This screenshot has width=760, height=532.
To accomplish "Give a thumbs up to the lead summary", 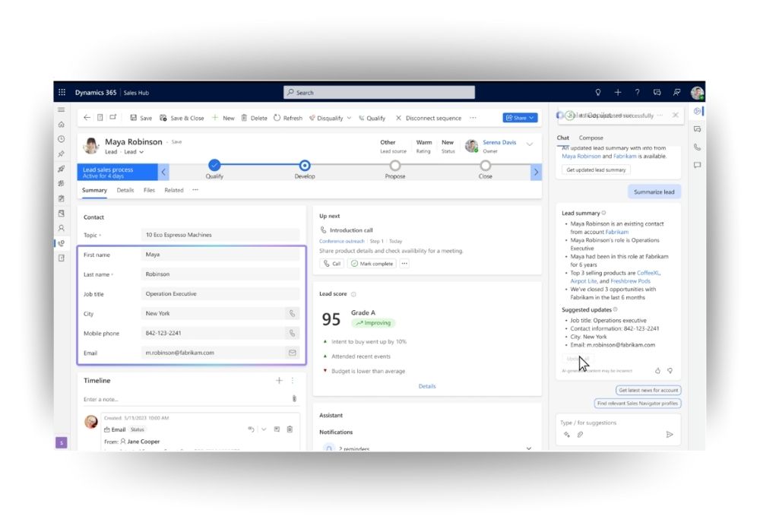I will (657, 370).
